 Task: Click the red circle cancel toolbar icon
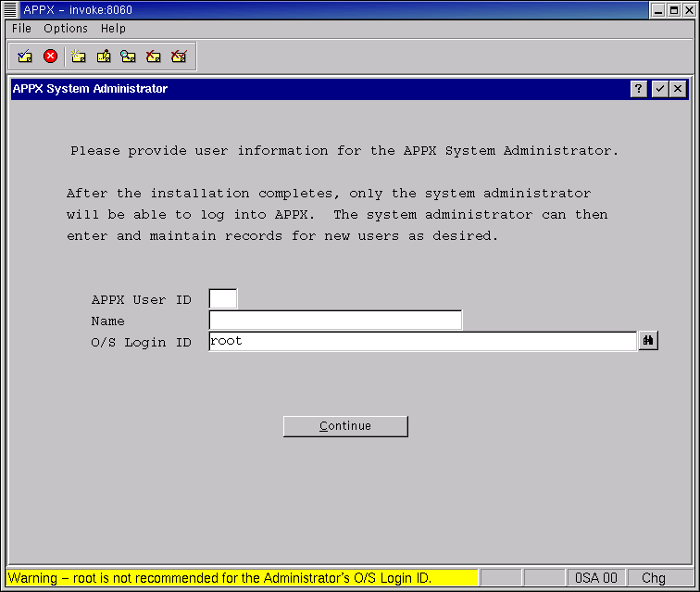tap(50, 57)
